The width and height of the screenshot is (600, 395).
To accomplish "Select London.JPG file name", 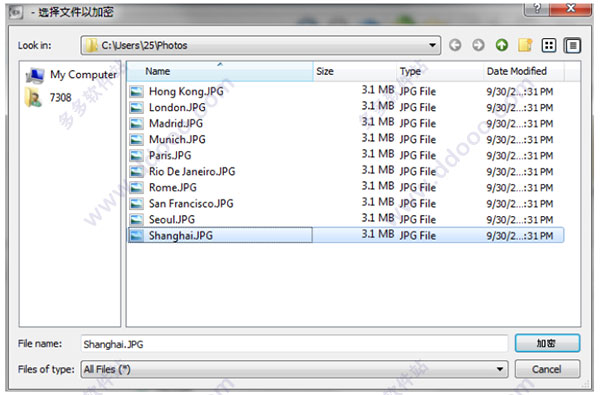I will (x=177, y=108).
